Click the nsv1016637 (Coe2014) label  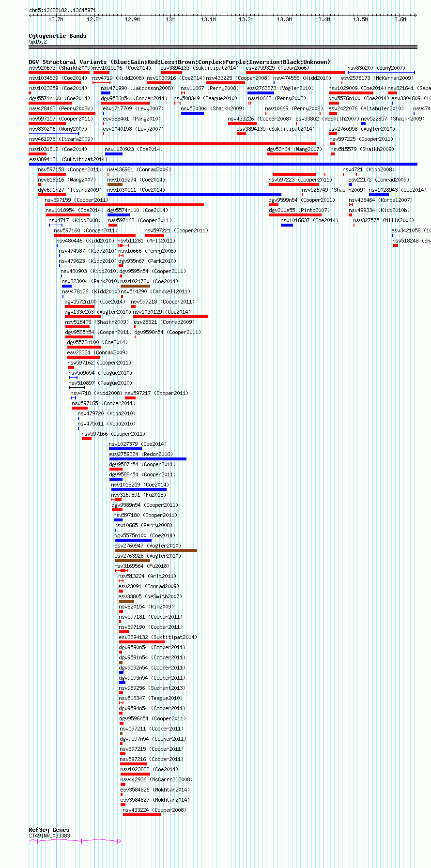point(309,220)
